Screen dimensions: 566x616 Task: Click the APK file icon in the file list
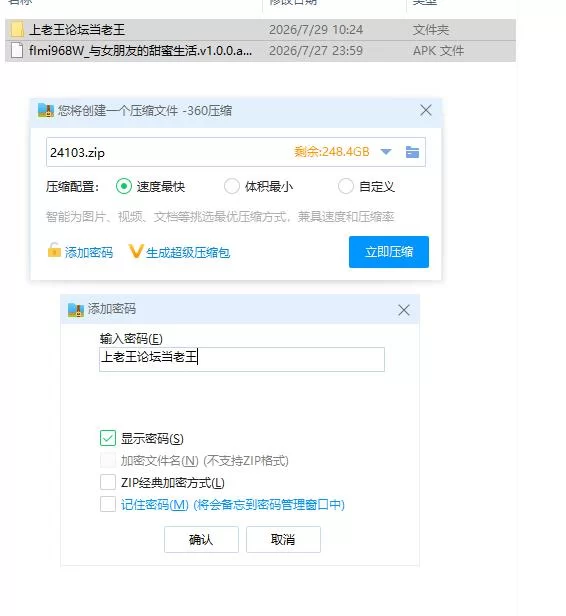click(17, 51)
